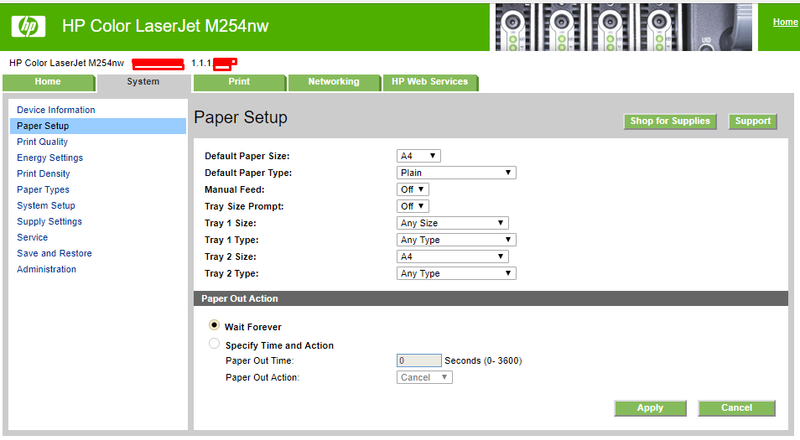This screenshot has height=440, width=800.
Task: Open Tray 2 Size dropdown
Action: (452, 257)
